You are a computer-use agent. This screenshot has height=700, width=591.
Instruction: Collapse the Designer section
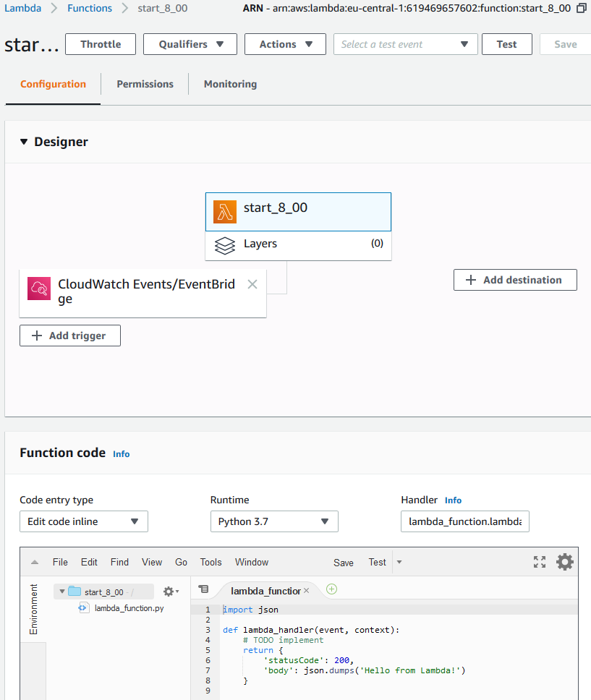click(24, 142)
